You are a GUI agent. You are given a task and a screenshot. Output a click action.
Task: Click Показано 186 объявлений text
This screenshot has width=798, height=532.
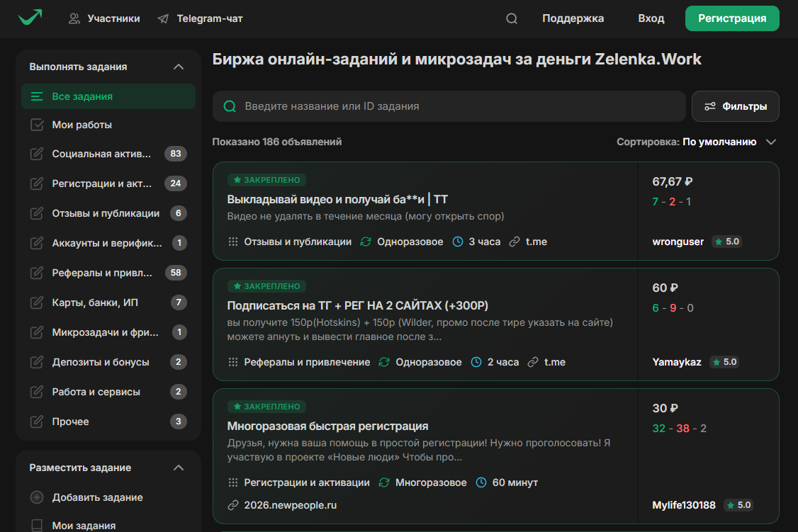pos(277,142)
